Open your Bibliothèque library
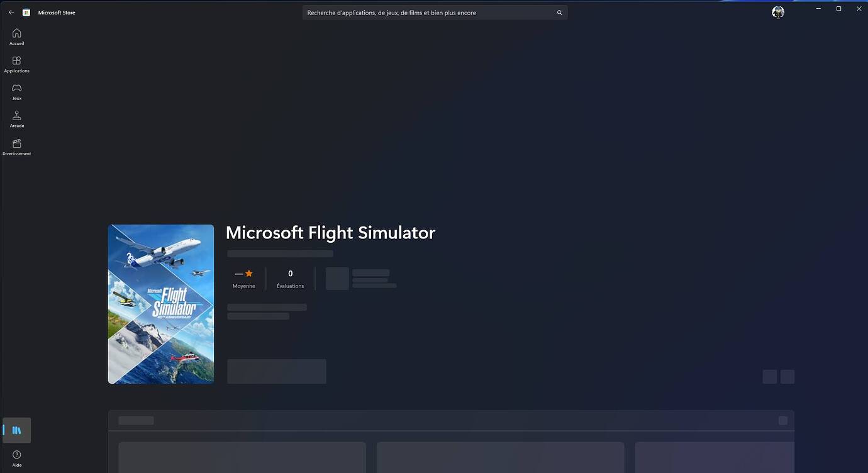The width and height of the screenshot is (868, 473). tap(16, 430)
